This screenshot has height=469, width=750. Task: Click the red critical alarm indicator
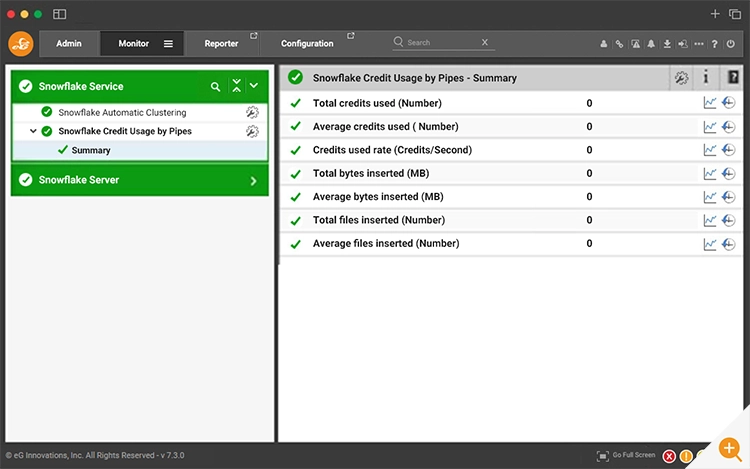(669, 457)
